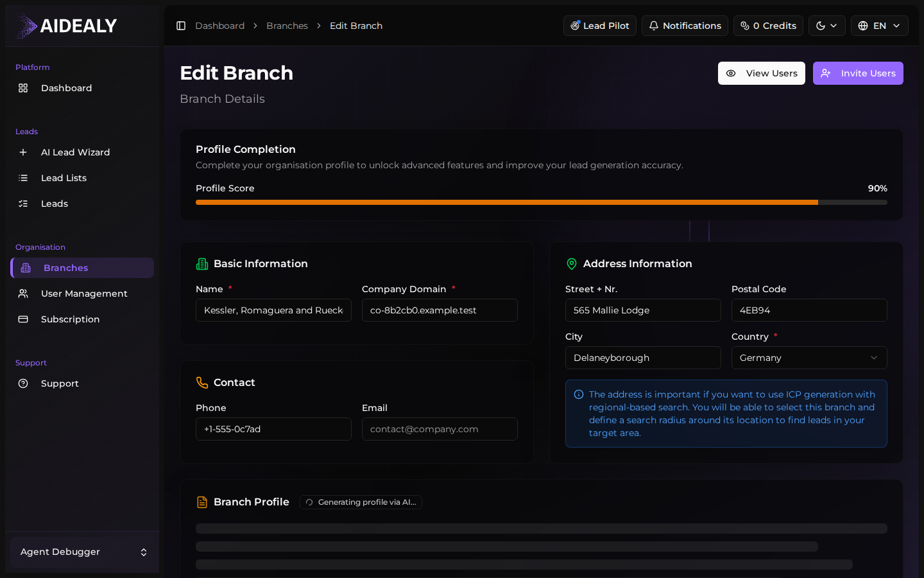Navigate to Branches breadcrumb
924x578 pixels.
(287, 26)
